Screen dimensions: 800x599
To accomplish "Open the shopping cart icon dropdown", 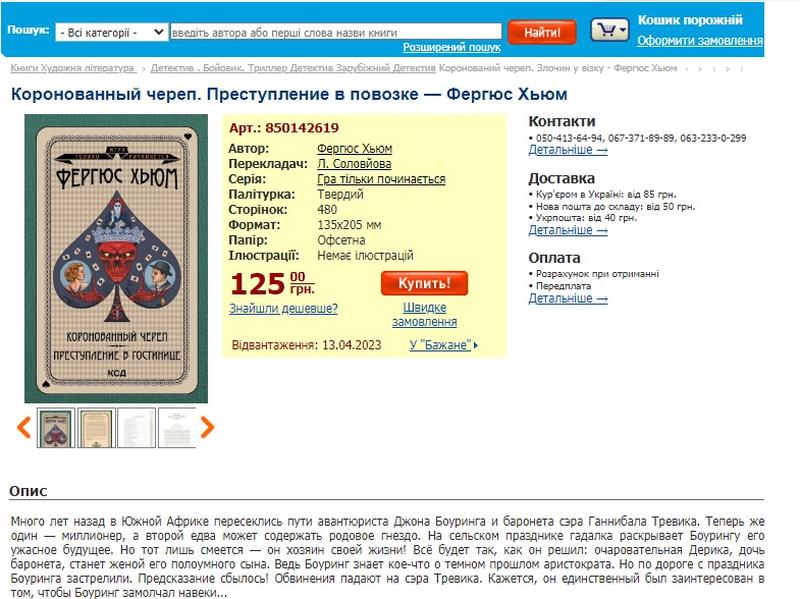I will (610, 30).
